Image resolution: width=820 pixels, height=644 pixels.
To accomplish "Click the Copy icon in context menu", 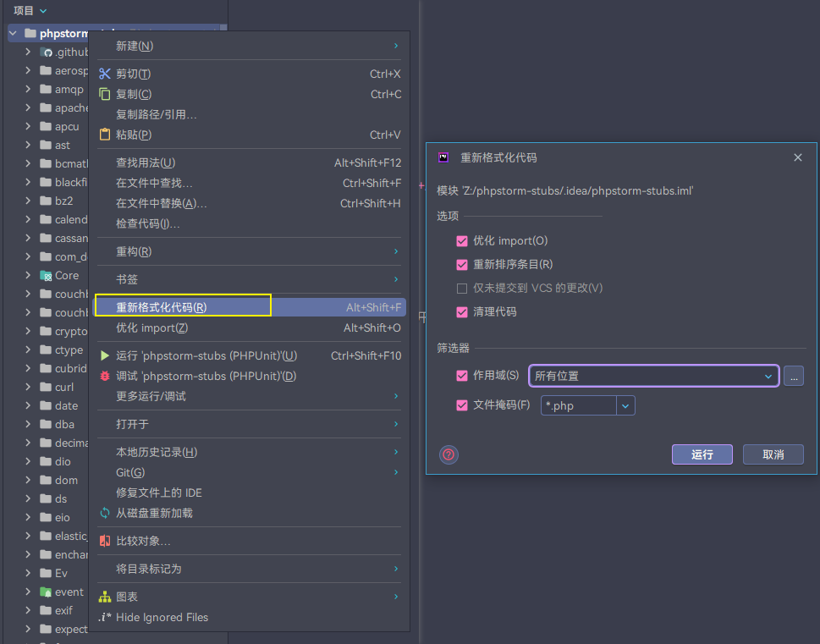I will tap(105, 94).
